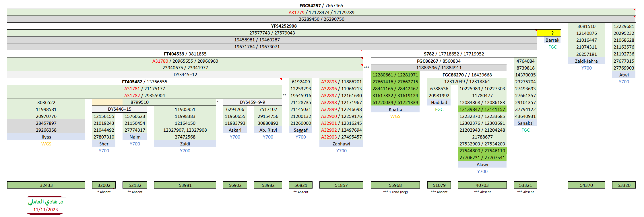This screenshot has width=644, height=217.
Task: Click the Sanabsi name cell
Action: 525,123
